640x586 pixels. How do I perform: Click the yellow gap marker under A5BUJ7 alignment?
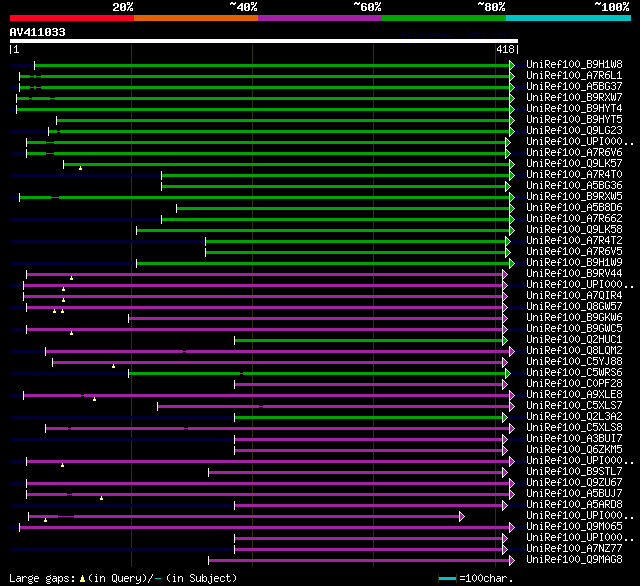(x=101, y=498)
